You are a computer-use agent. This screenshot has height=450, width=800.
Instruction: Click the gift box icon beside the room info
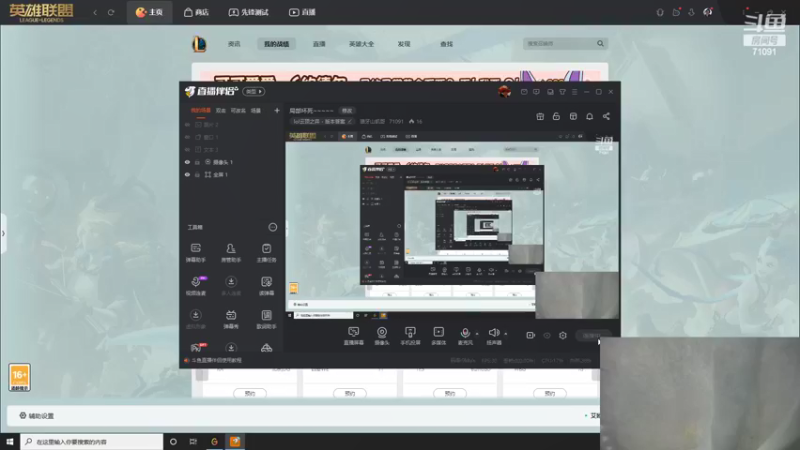point(540,116)
